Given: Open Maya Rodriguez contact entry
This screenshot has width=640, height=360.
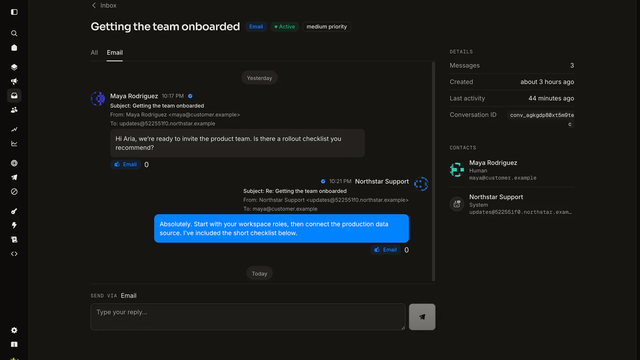Looking at the screenshot, I should pyautogui.click(x=512, y=170).
